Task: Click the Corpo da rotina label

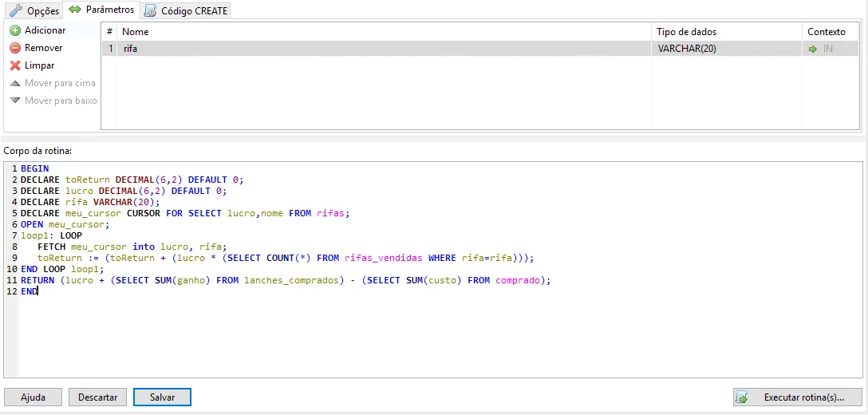Action: 37,151
